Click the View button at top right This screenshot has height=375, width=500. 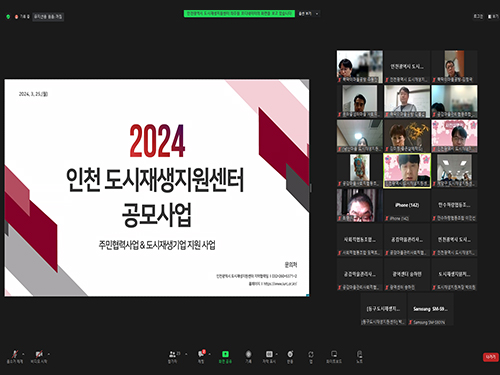(493, 16)
